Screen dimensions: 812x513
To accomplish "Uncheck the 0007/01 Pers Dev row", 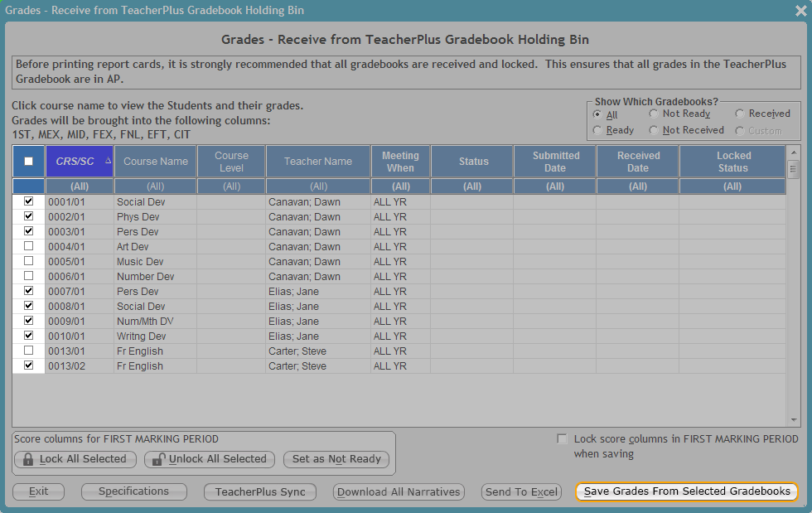I will (x=28, y=291).
